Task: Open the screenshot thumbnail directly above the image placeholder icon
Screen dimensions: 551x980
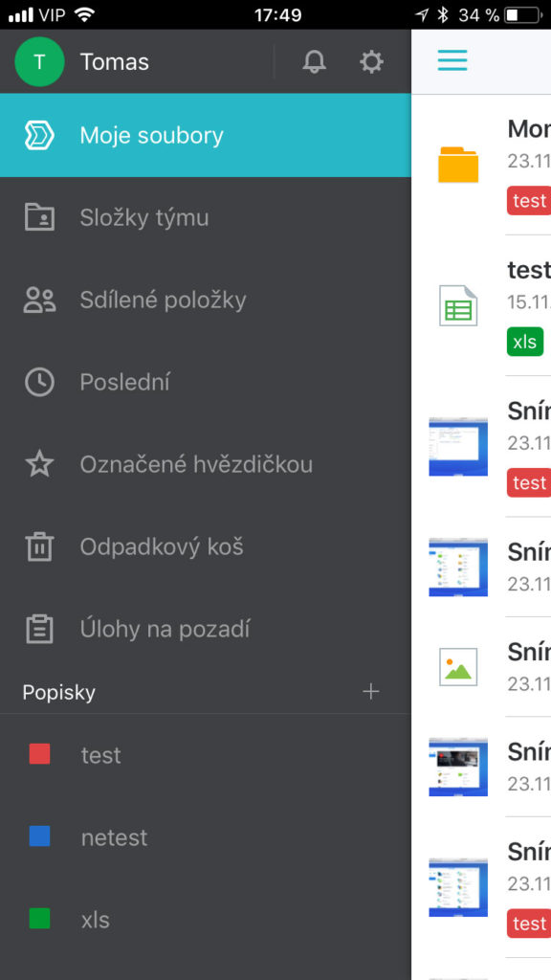Action: [458, 567]
